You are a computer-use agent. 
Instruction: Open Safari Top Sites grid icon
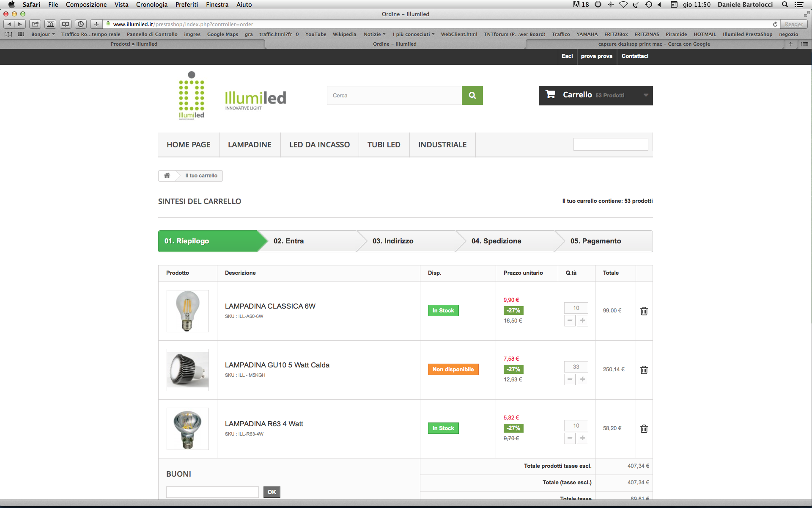click(21, 34)
